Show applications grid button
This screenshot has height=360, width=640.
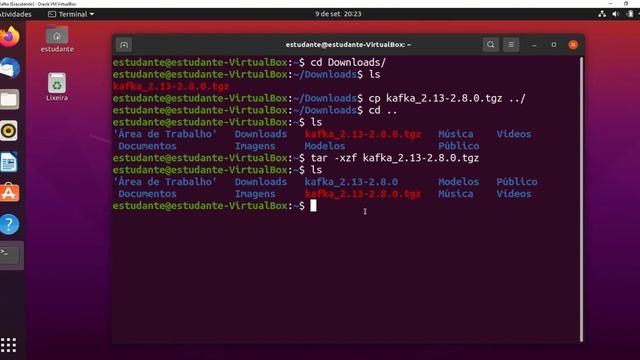[8, 345]
